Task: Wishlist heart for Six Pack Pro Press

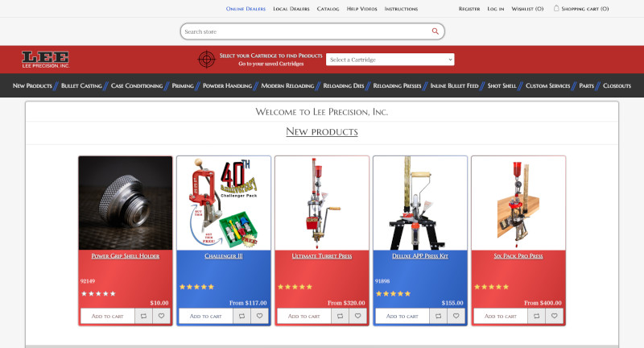Action: point(554,316)
